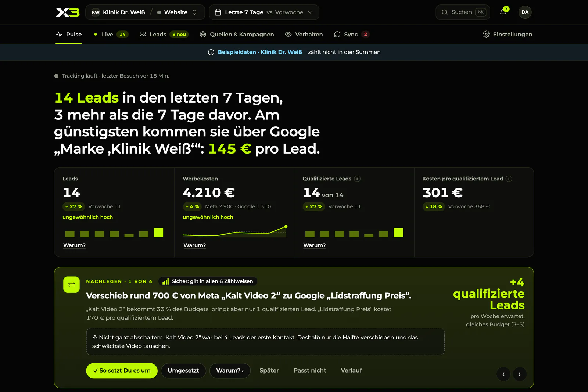Click the Suchen search field
The image size is (588, 392).
click(463, 12)
